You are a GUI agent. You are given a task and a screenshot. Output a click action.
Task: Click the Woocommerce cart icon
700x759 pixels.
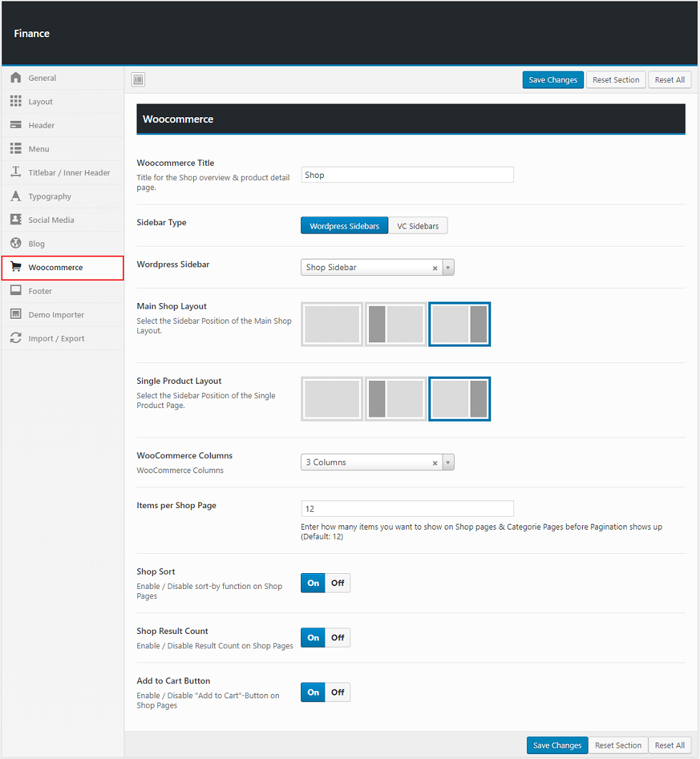coord(16,267)
